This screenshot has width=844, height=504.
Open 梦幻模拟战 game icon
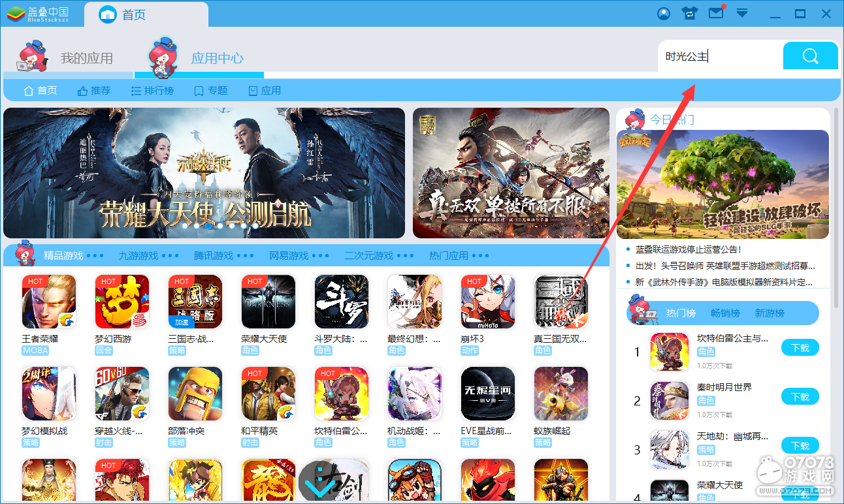[x=49, y=393]
